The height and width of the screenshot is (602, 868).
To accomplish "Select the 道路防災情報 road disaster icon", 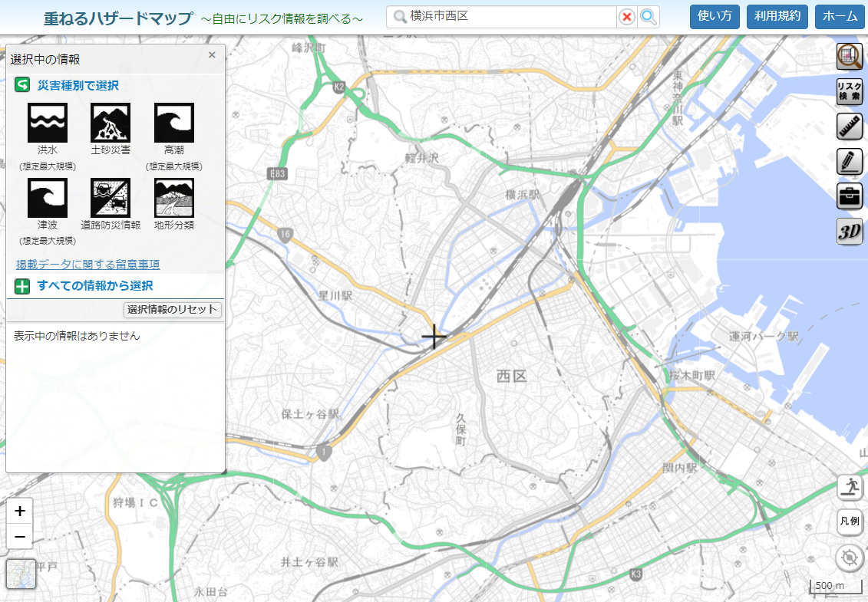I will [x=111, y=198].
